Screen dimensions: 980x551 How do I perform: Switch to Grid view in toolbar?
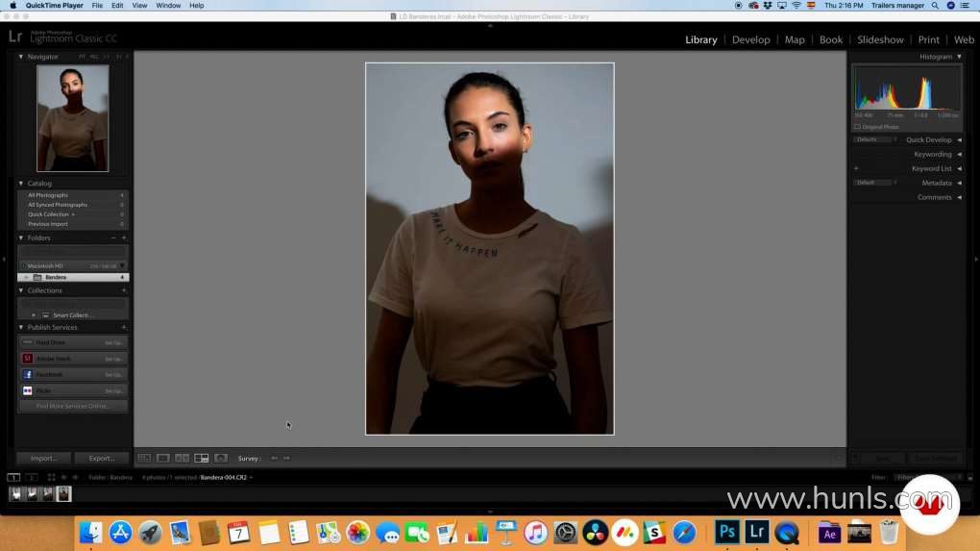(x=144, y=459)
